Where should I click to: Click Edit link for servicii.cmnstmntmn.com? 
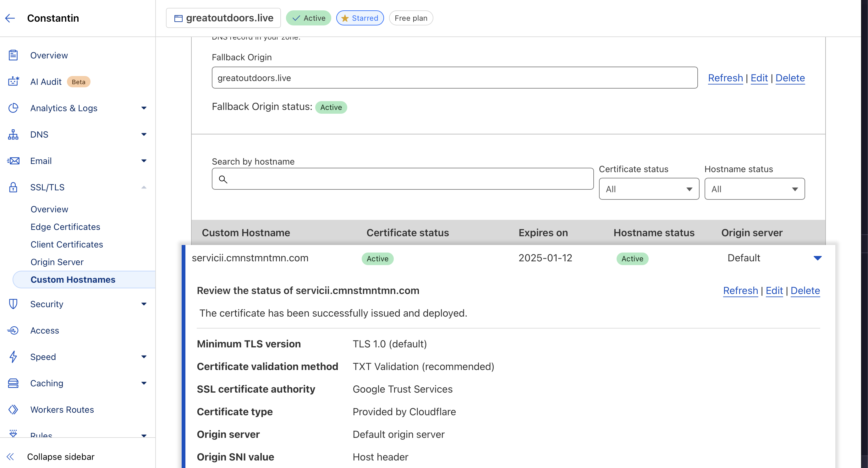coord(774,291)
